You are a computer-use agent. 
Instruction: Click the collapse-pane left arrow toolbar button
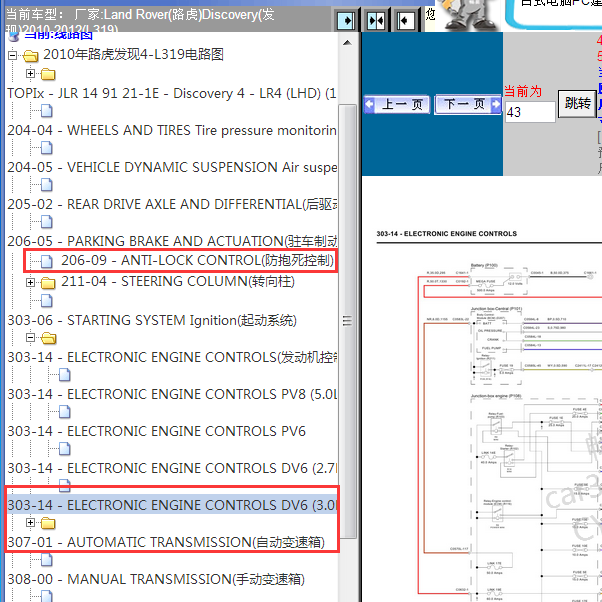tap(405, 20)
